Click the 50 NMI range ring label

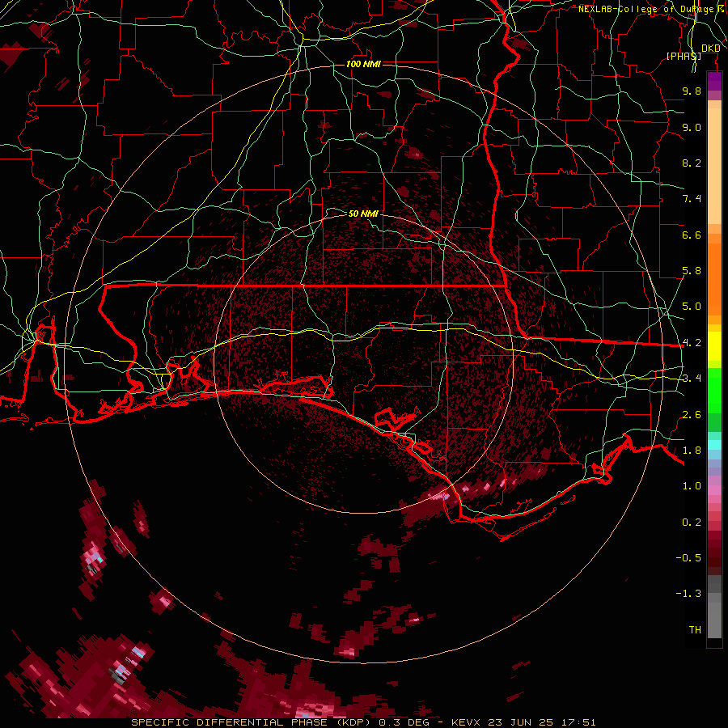363,214
